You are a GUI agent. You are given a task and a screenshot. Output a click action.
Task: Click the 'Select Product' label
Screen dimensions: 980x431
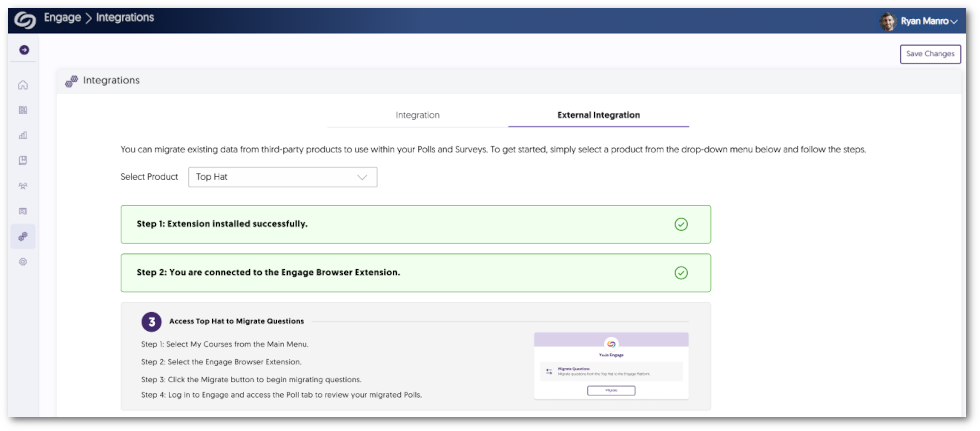[149, 177]
